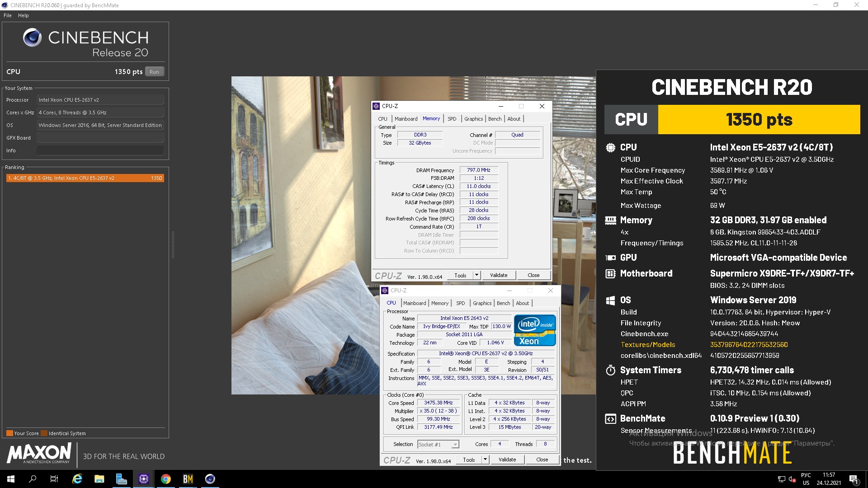
Task: Open the File menu
Action: point(8,15)
